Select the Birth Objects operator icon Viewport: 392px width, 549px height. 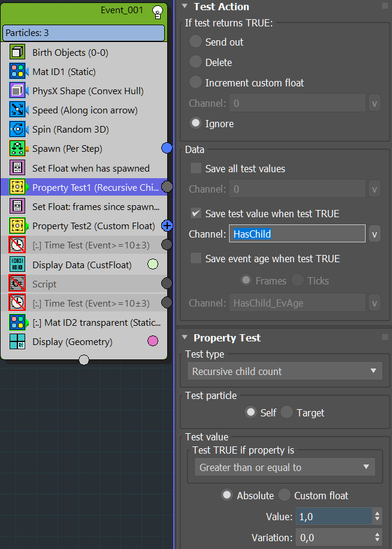17,53
